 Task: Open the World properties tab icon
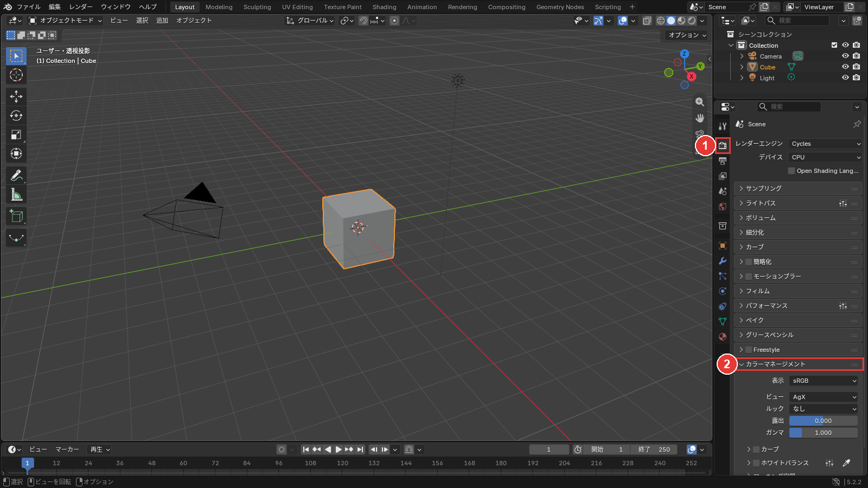pyautogui.click(x=723, y=207)
